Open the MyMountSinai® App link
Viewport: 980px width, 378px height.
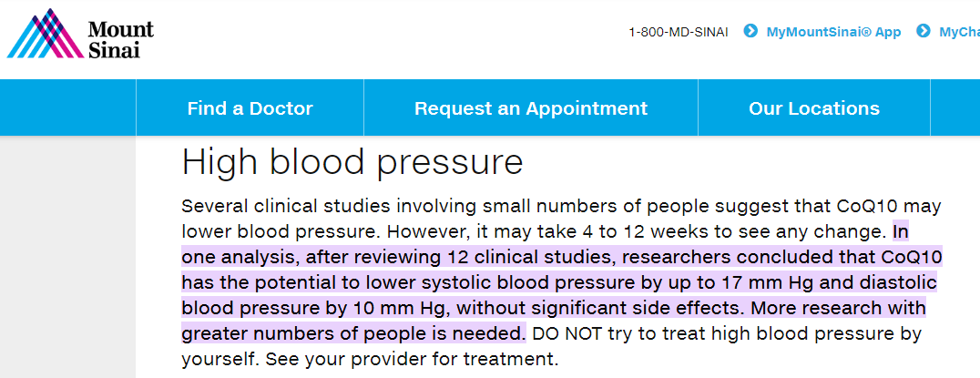click(x=833, y=32)
